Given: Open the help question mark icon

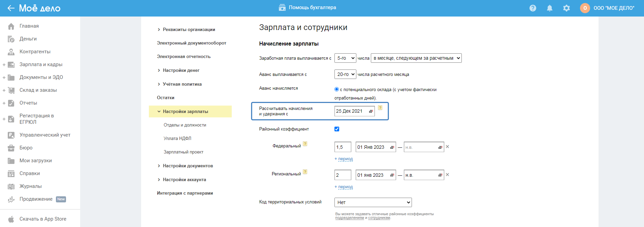Looking at the screenshot, I should point(533,8).
